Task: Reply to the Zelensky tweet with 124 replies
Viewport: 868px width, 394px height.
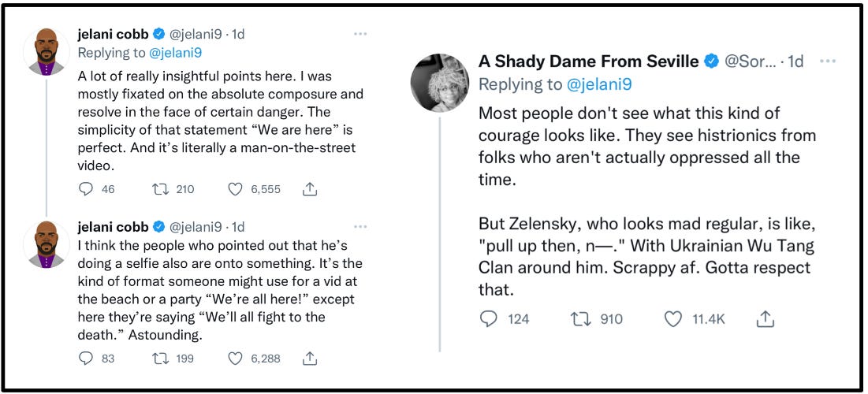Action: coord(490,319)
